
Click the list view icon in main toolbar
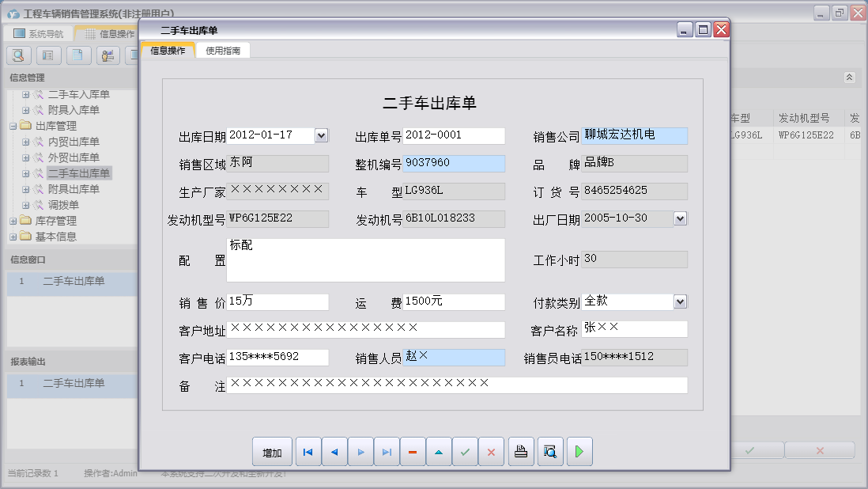[x=48, y=55]
